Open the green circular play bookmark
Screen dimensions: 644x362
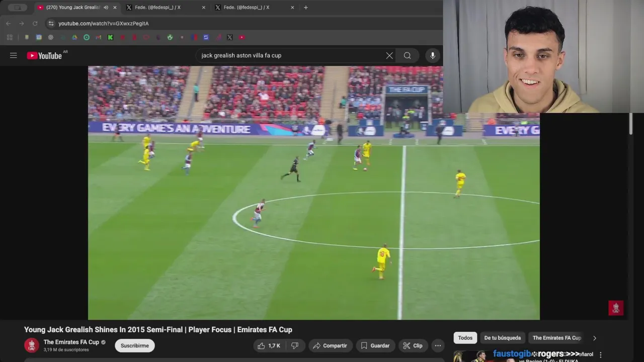click(87, 37)
